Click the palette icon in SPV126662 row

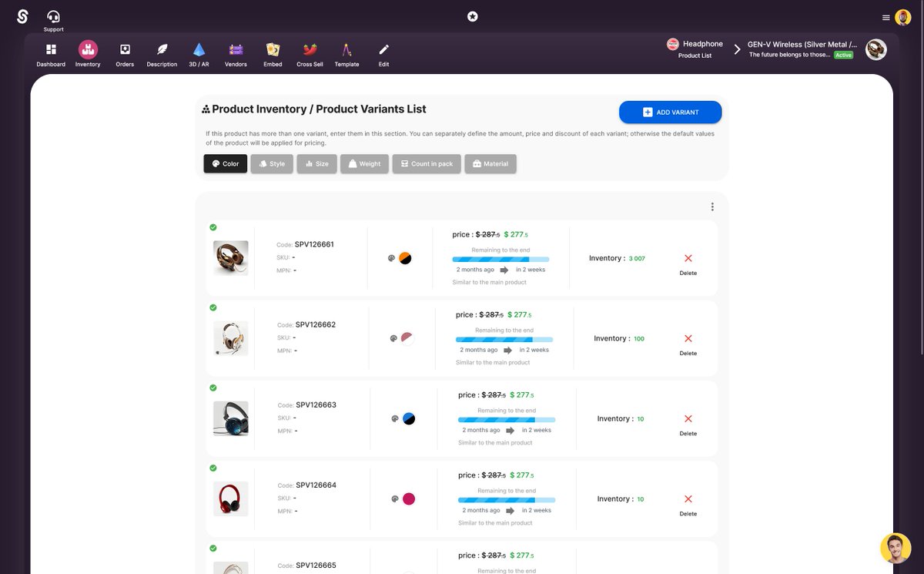tap(393, 338)
